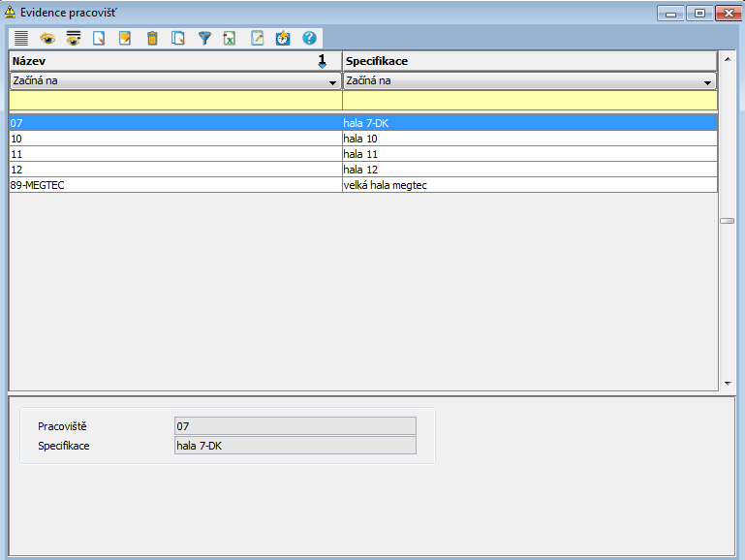Export to Excel using green X icon
Viewport: 745px width, 560px height.
pyautogui.click(x=230, y=39)
